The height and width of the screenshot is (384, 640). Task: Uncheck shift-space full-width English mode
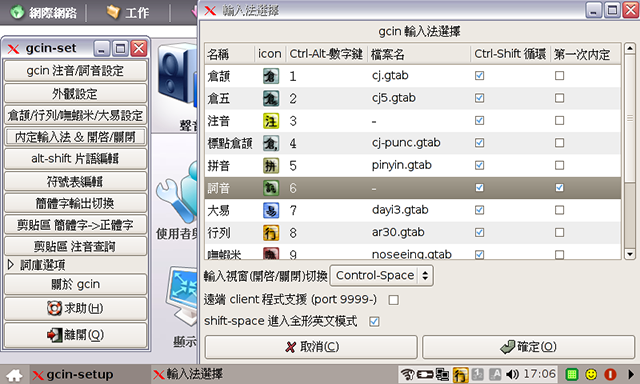click(374, 322)
